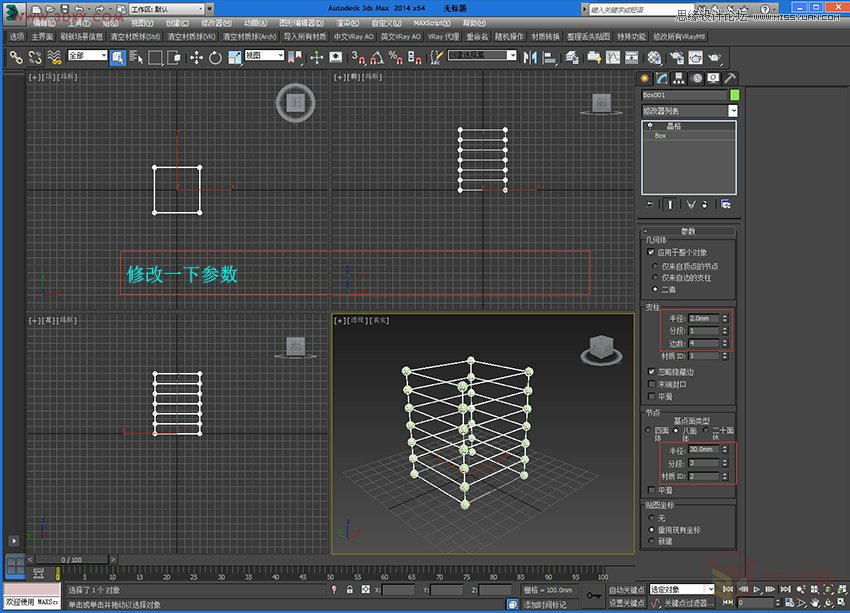Toggle the 自动关键点 Auto Key mode
Image resolution: width=850 pixels, height=613 pixels.
coord(626,589)
